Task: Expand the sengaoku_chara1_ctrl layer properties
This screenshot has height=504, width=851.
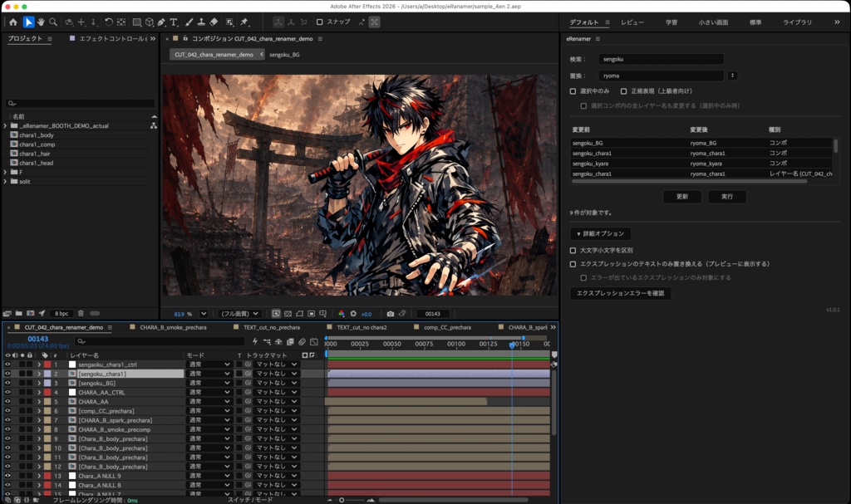Action: coord(39,365)
